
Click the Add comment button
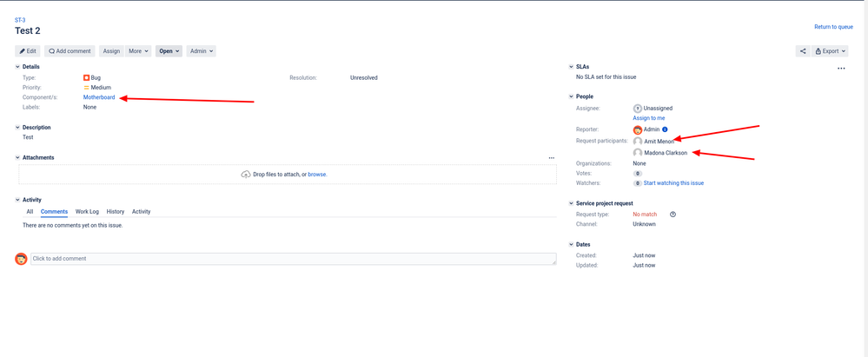coord(70,51)
